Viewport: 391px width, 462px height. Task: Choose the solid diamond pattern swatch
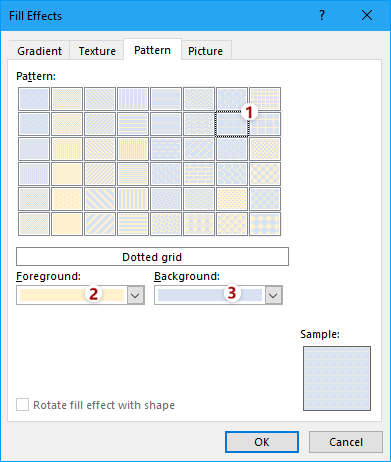tap(265, 224)
